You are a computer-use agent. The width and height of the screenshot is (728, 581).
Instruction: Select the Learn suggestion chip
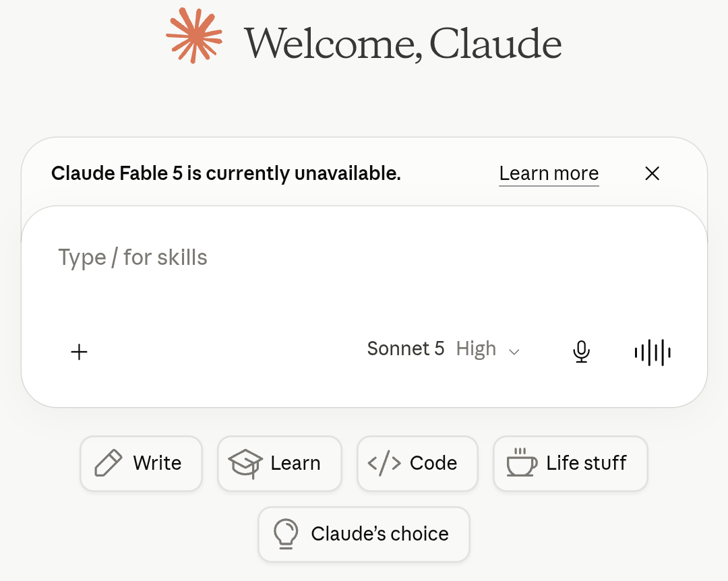[x=280, y=464]
